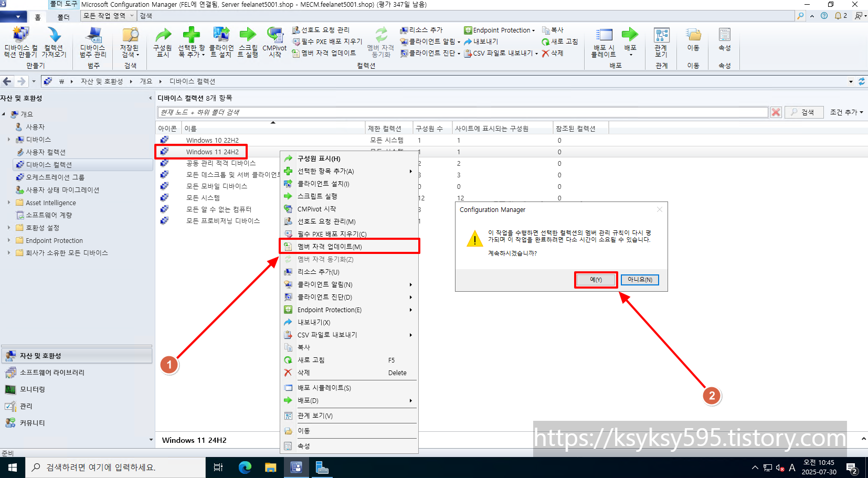Open CSV 파일로 내보내기 ribbon dropdown
Image resolution: width=868 pixels, height=478 pixels.
tap(501, 53)
